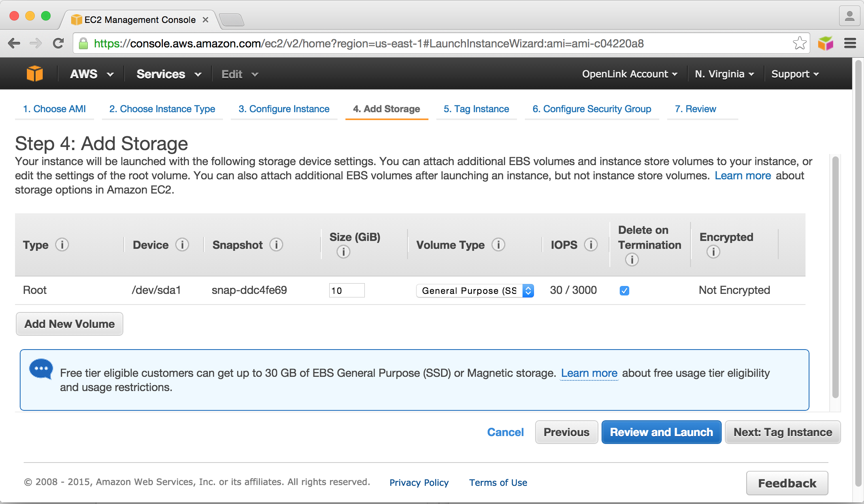Switch to 6. Configure Security Group step
The image size is (864, 504).
click(591, 109)
